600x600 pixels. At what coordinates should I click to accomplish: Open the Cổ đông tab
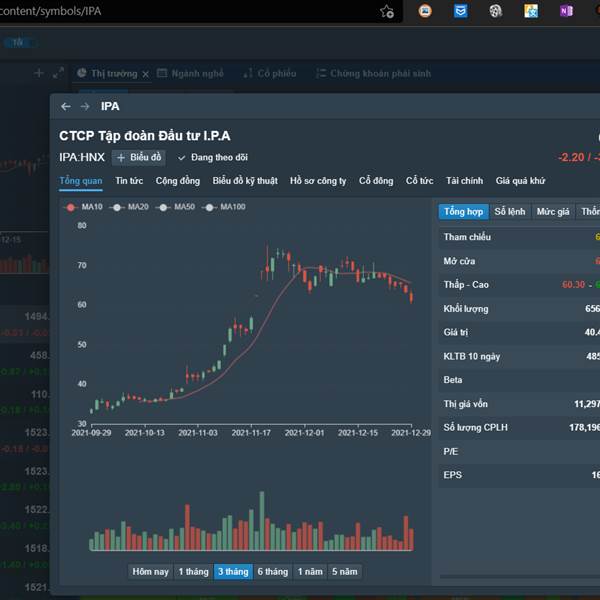[376, 181]
